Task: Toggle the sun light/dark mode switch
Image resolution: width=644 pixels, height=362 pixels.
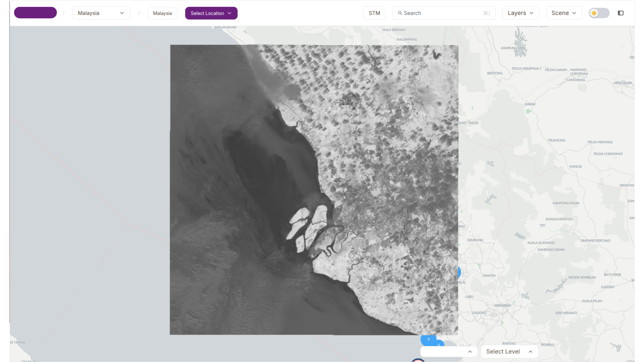Action: (x=599, y=13)
